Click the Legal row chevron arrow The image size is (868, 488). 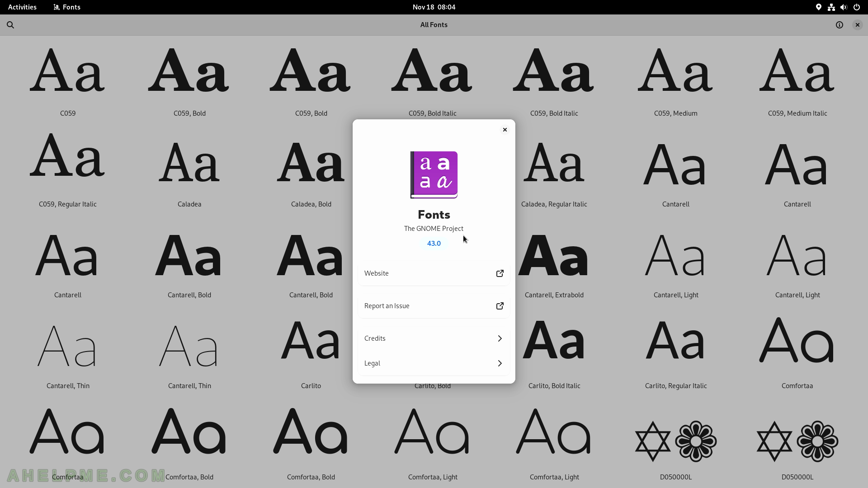click(x=500, y=363)
